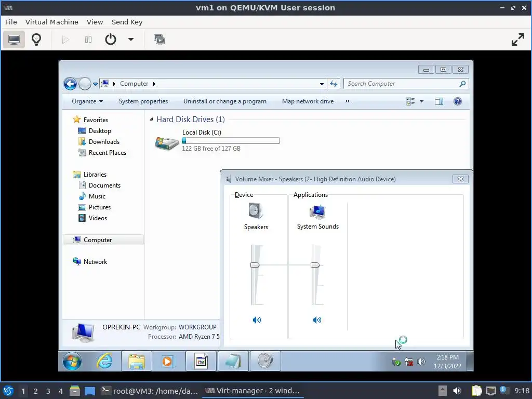
Task: Change your view icon
Action: 410,101
